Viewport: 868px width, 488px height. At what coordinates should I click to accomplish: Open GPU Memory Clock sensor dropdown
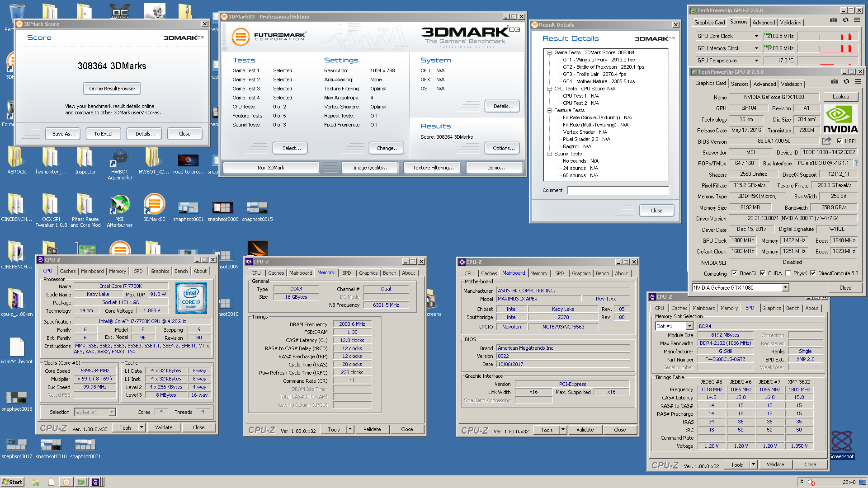click(x=756, y=48)
